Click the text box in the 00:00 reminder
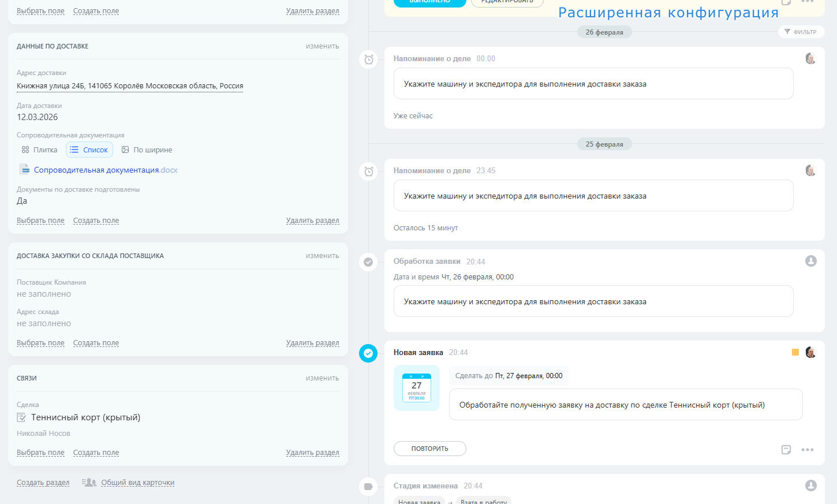This screenshot has height=504, width=837. [x=593, y=84]
